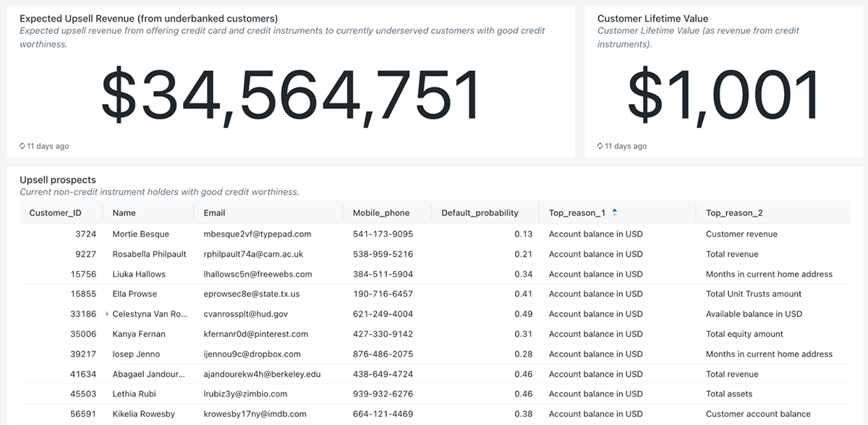Select Kikelia Rowesby name cell
This screenshot has width=868, height=425.
point(143,414)
